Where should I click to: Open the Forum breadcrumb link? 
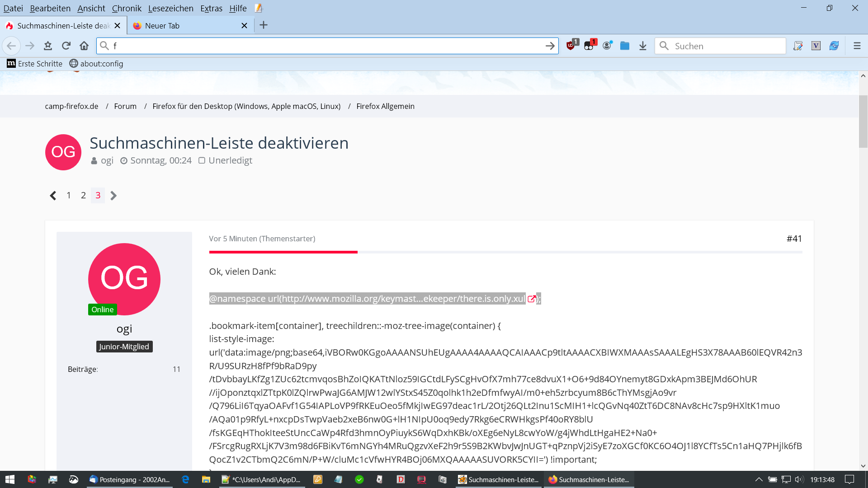125,106
